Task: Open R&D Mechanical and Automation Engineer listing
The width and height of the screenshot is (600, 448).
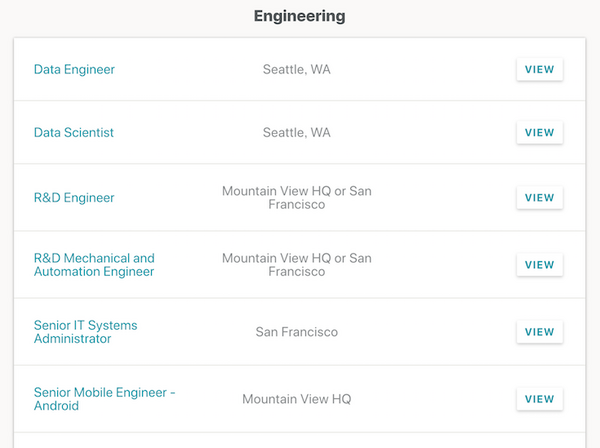Action: [x=94, y=265]
